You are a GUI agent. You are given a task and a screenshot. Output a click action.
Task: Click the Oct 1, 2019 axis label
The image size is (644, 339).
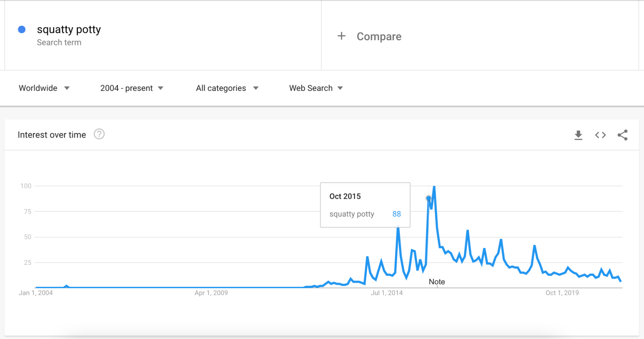click(x=562, y=293)
